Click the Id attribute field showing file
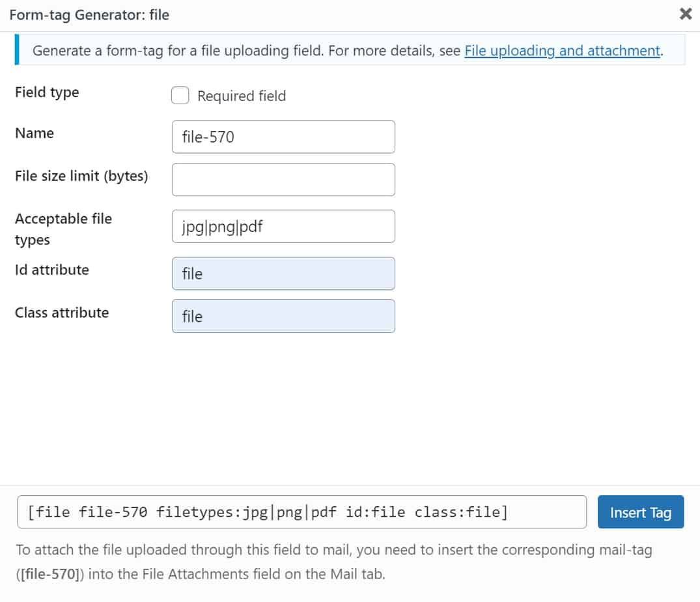Screen dimensions: 700x602 pos(283,274)
